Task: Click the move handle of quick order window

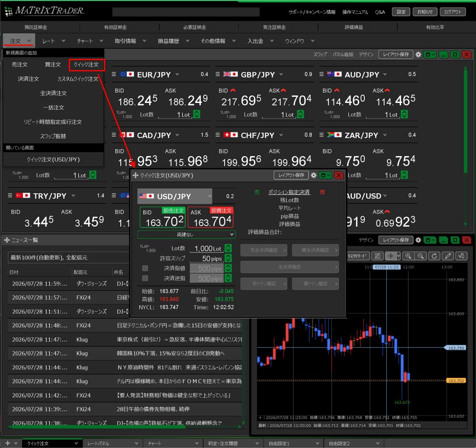Action: click(x=135, y=175)
